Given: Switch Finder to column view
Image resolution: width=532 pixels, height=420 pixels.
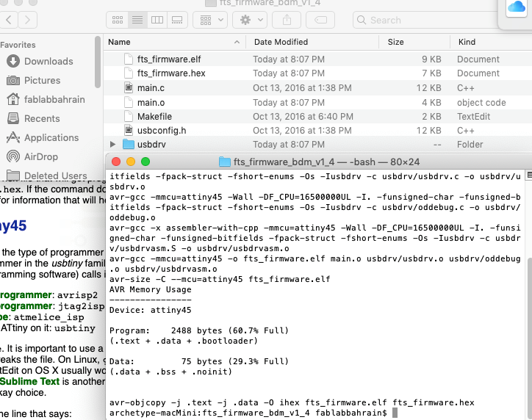Looking at the screenshot, I should pyautogui.click(x=157, y=20).
